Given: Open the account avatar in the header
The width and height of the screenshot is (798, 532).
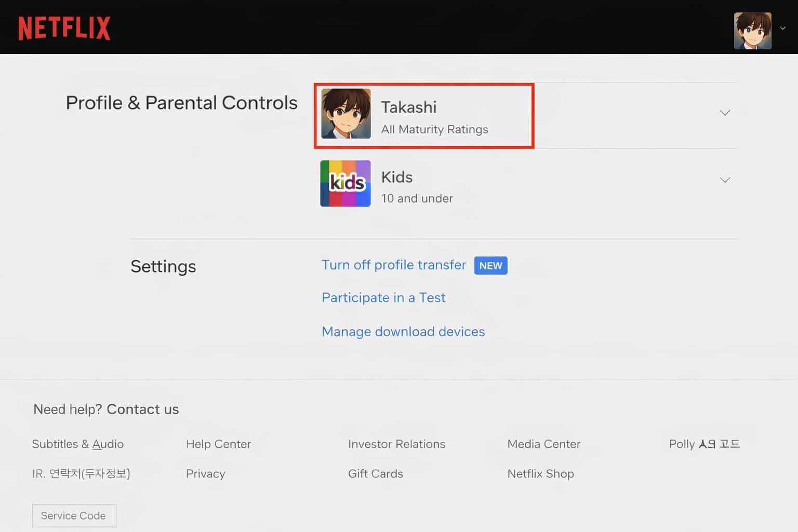Looking at the screenshot, I should 752,31.
